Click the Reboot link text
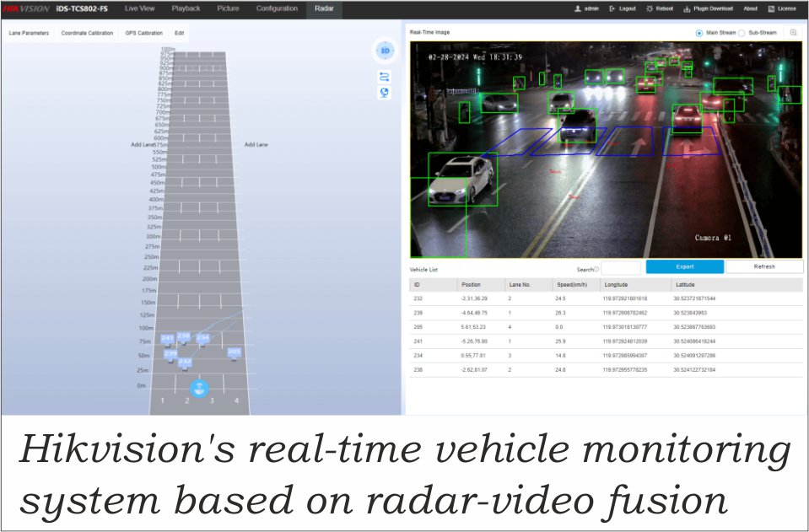The height and width of the screenshot is (532, 809). click(665, 8)
